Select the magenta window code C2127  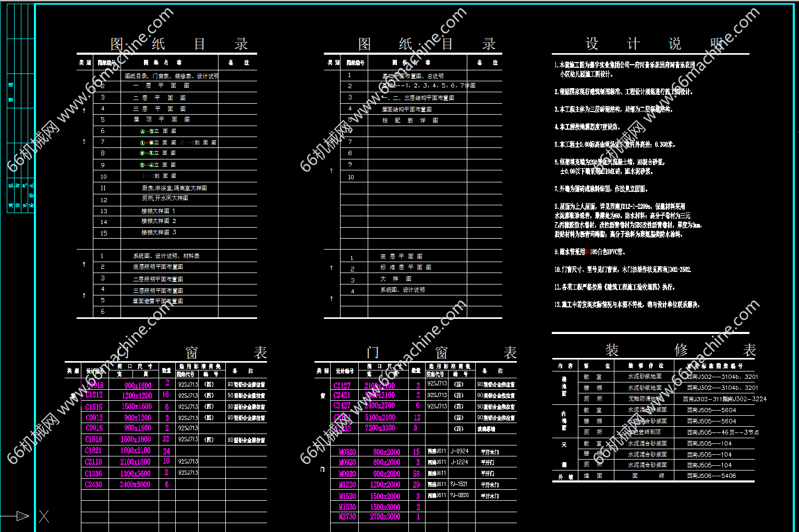[342, 386]
